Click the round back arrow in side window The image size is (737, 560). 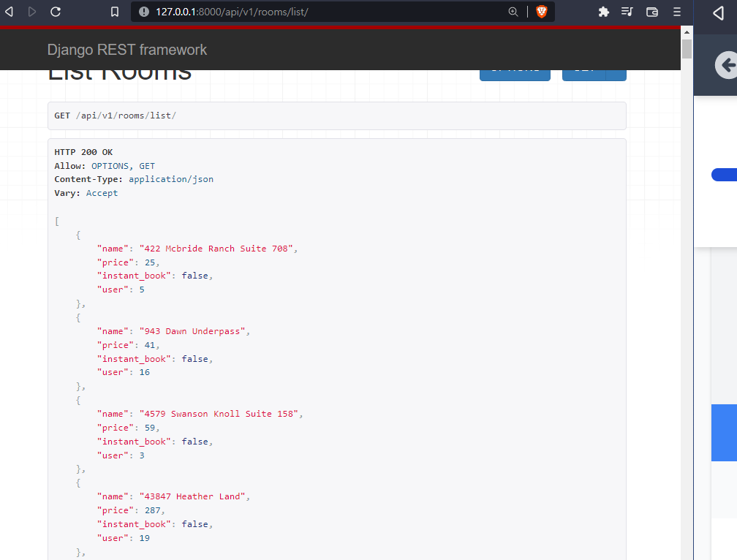tap(726, 65)
